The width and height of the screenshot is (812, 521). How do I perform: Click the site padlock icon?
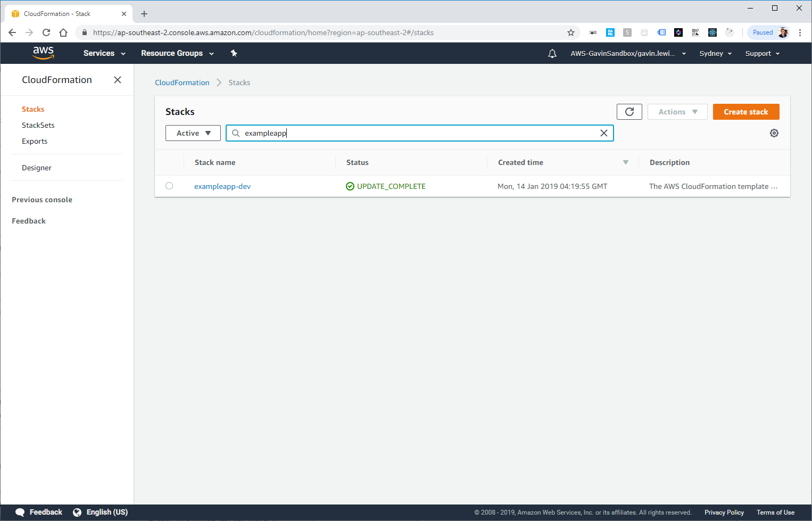pyautogui.click(x=85, y=32)
